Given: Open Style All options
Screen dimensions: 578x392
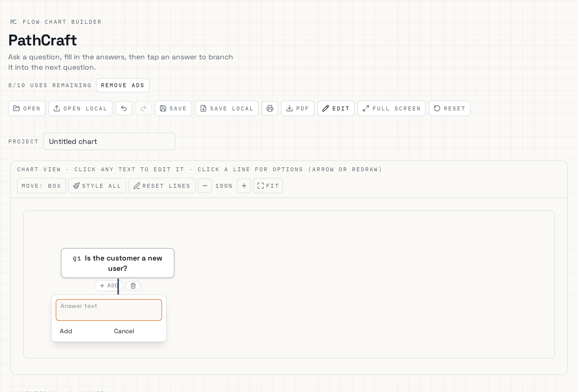Looking at the screenshot, I should pos(97,186).
